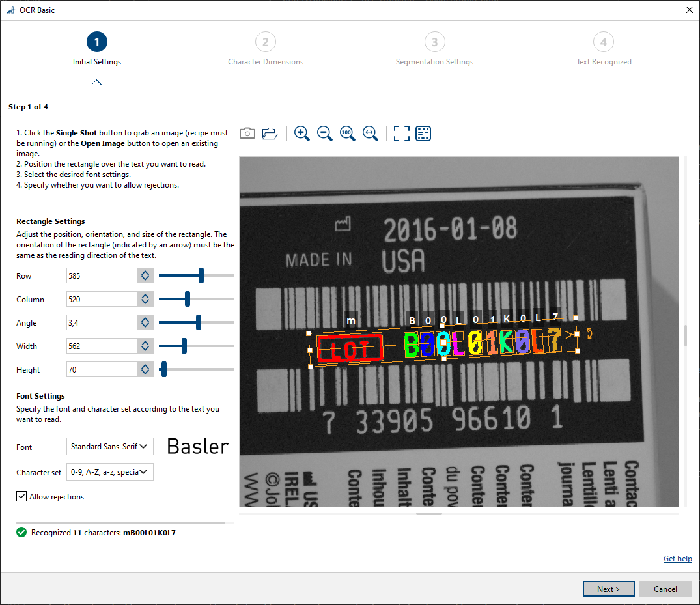Viewport: 700px width, 605px height.
Task: Click the Open Image folder icon
Action: pos(270,133)
